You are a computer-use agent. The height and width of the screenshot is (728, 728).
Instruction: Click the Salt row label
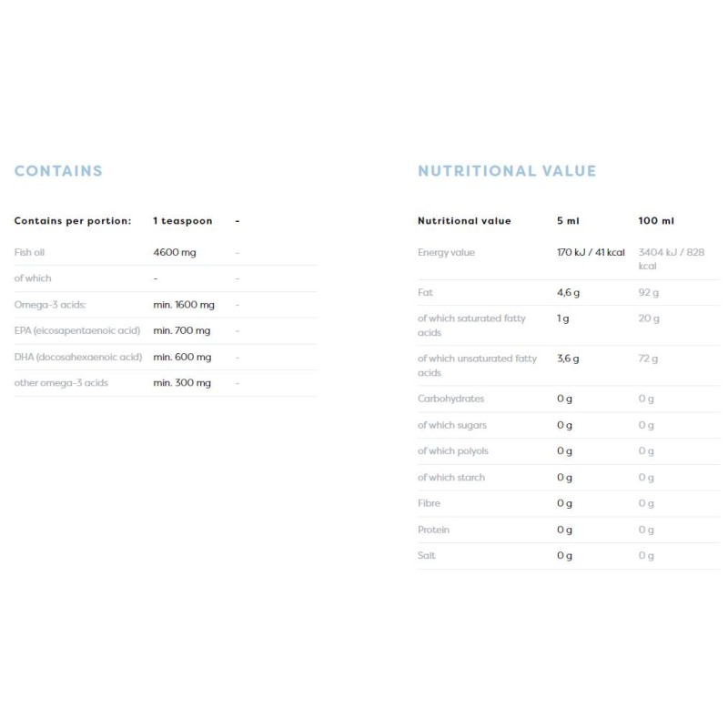(427, 556)
